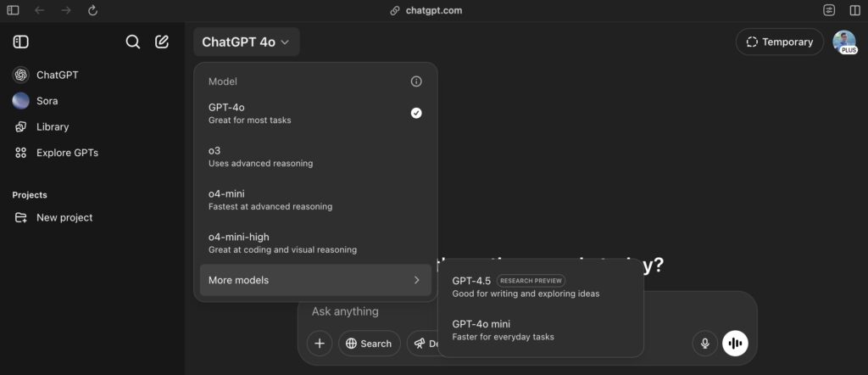Viewport: 868px width, 375px height.
Task: Click "Great for most tasks" description
Action: click(250, 120)
